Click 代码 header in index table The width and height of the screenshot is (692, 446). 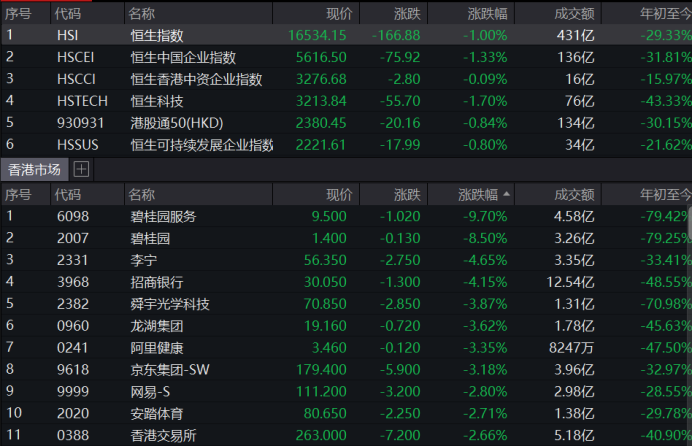point(87,14)
